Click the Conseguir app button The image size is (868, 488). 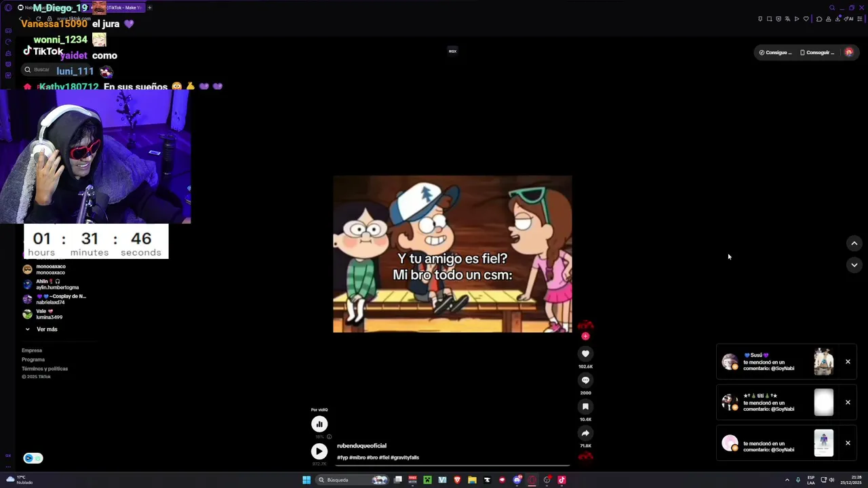pos(817,52)
